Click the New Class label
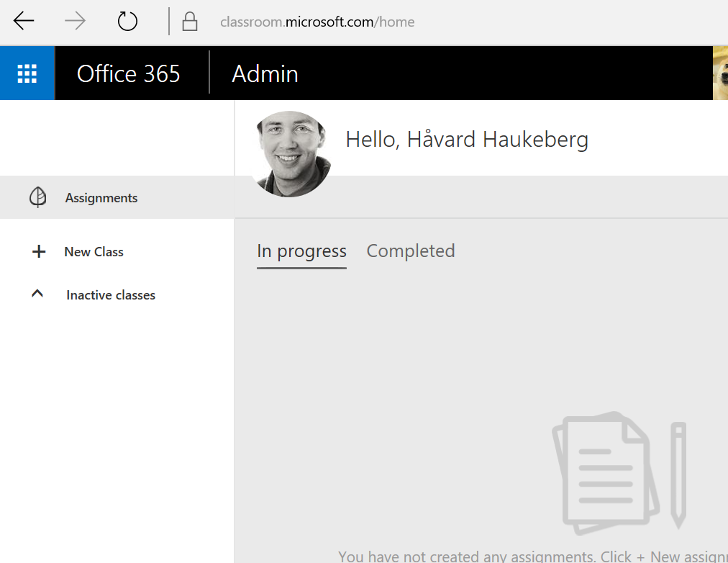The width and height of the screenshot is (728, 563). (94, 252)
